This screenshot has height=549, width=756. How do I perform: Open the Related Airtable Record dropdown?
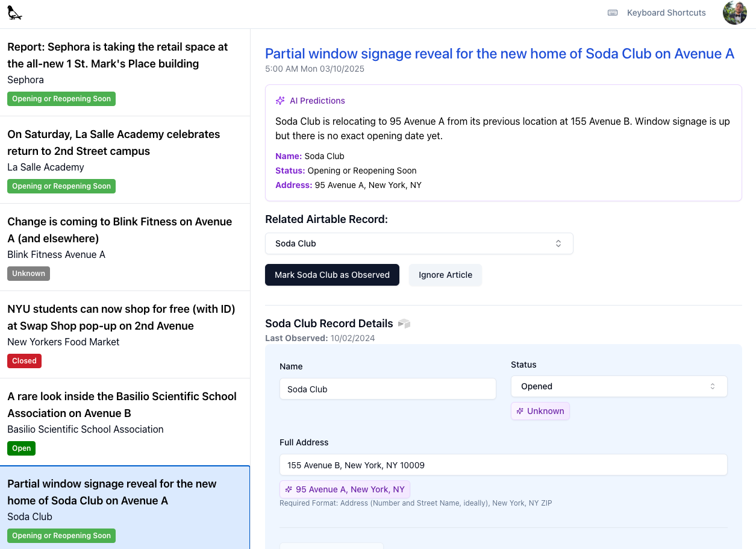[x=419, y=243]
